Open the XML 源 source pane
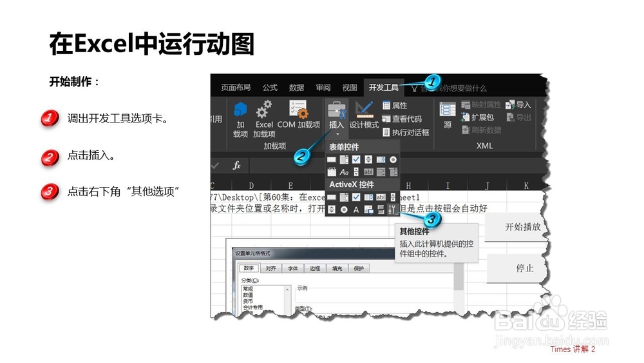 448,115
